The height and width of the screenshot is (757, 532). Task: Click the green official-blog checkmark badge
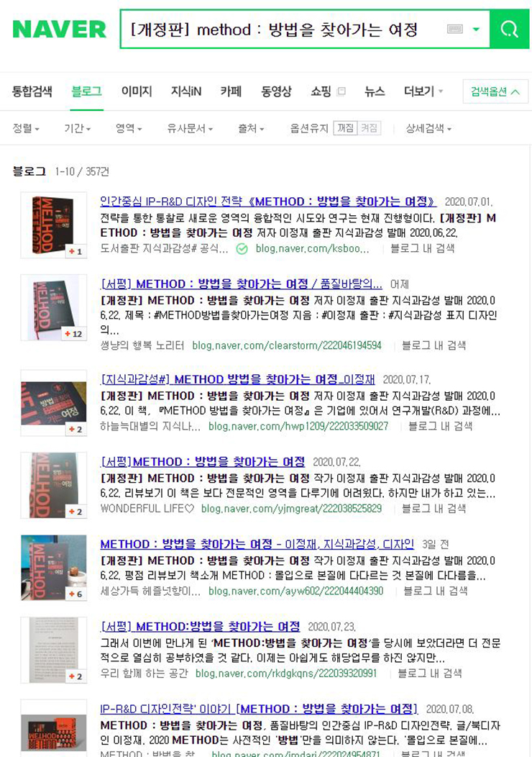[x=242, y=249]
